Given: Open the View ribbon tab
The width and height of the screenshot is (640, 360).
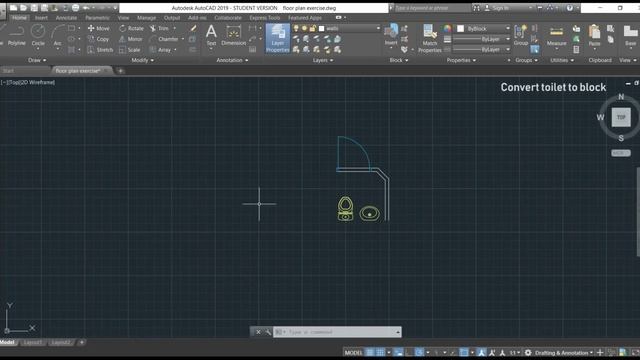Looking at the screenshot, I should [123, 18].
